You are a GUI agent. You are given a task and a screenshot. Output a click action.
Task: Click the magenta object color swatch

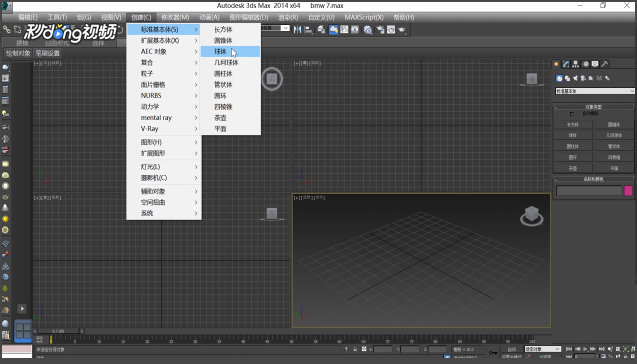pos(628,191)
